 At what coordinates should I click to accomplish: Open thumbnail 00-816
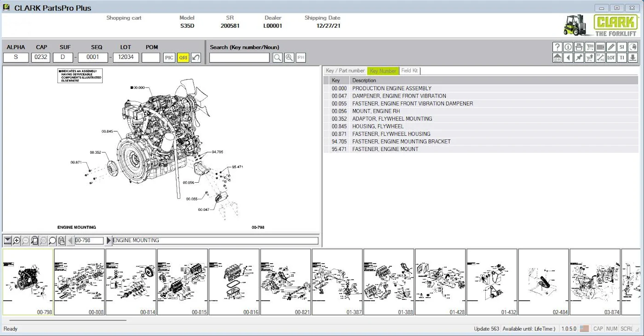(234, 282)
